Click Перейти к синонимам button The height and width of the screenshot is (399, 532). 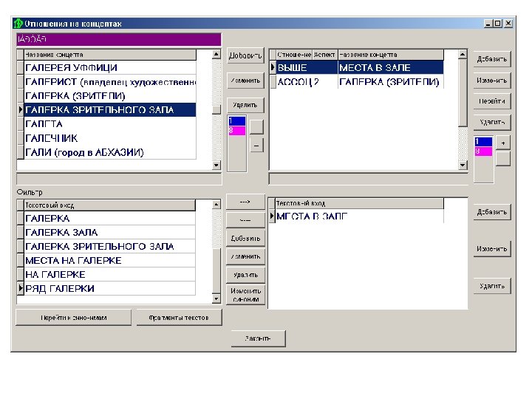pos(74,318)
